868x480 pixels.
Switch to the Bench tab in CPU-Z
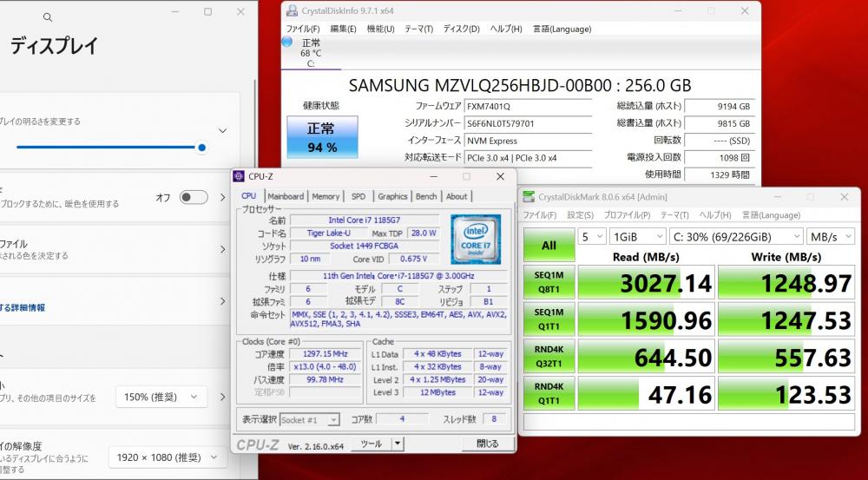tap(426, 196)
